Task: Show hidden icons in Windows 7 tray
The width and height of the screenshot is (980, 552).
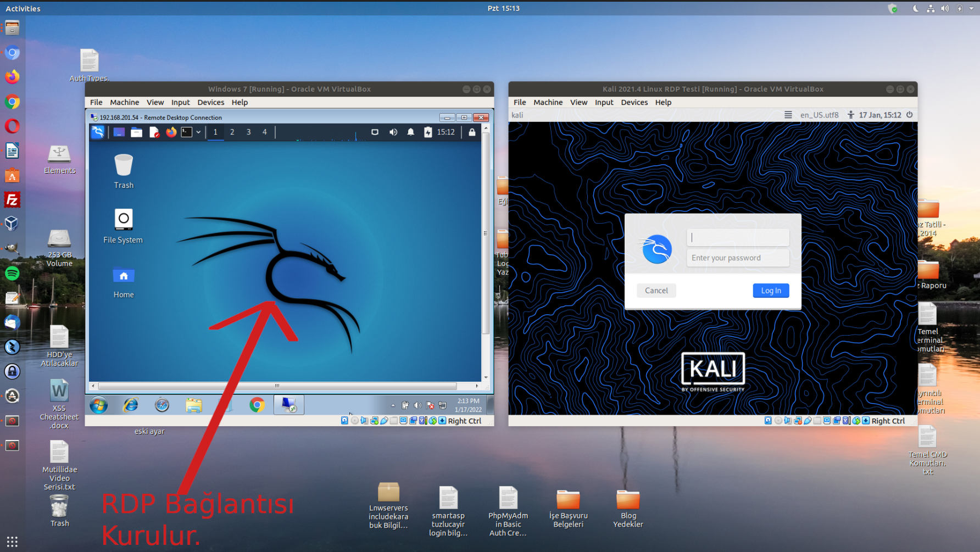Action: pyautogui.click(x=393, y=405)
